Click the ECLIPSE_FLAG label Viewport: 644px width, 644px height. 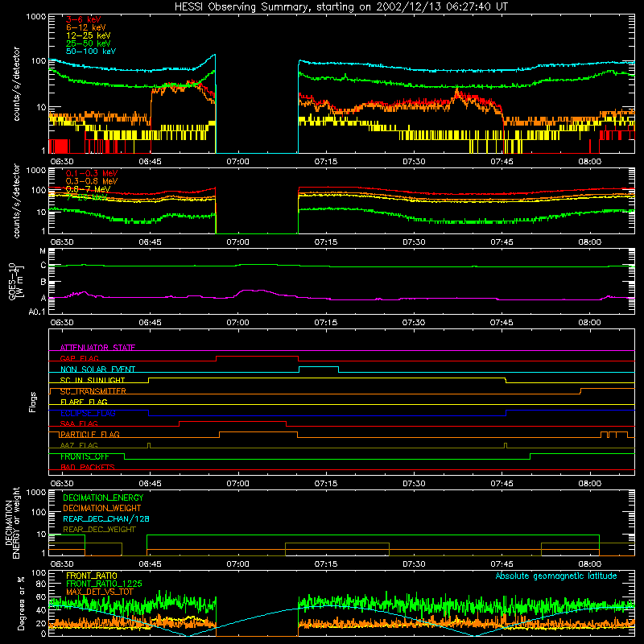tap(88, 413)
